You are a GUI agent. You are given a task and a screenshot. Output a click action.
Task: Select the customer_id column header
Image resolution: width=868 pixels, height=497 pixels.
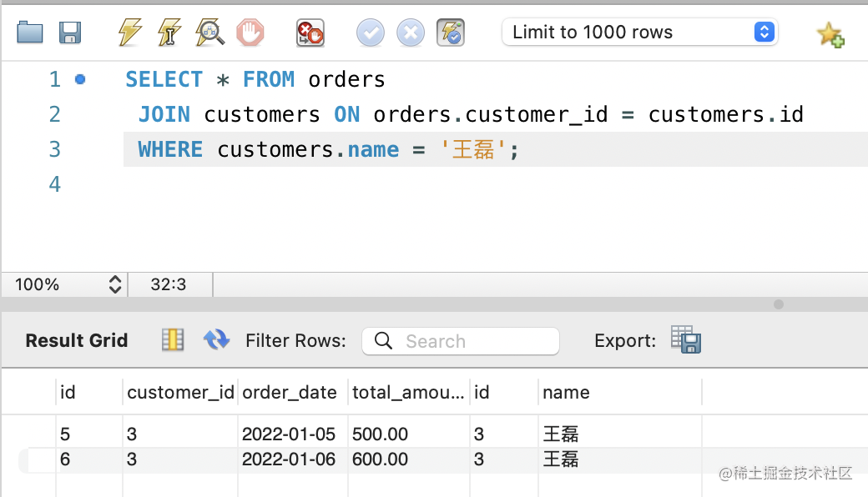click(x=180, y=393)
